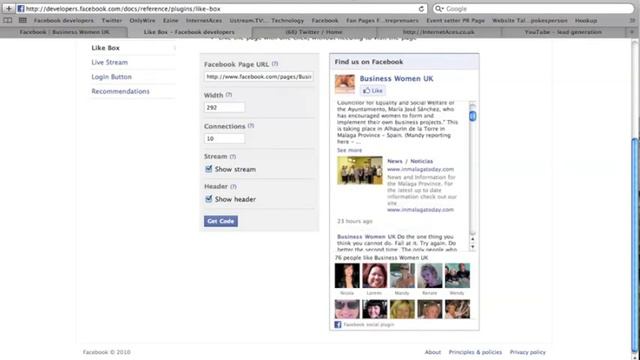
Task: Open the Privacy policy footer link
Action: click(x=527, y=352)
